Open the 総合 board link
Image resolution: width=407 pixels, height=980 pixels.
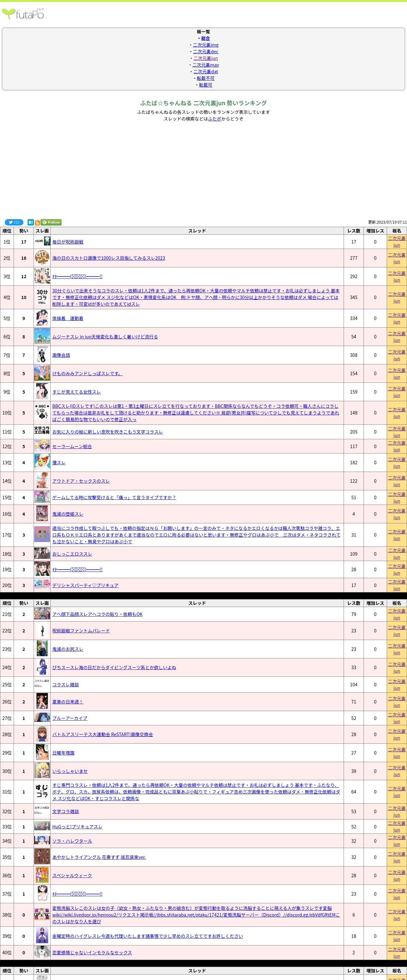pos(205,38)
